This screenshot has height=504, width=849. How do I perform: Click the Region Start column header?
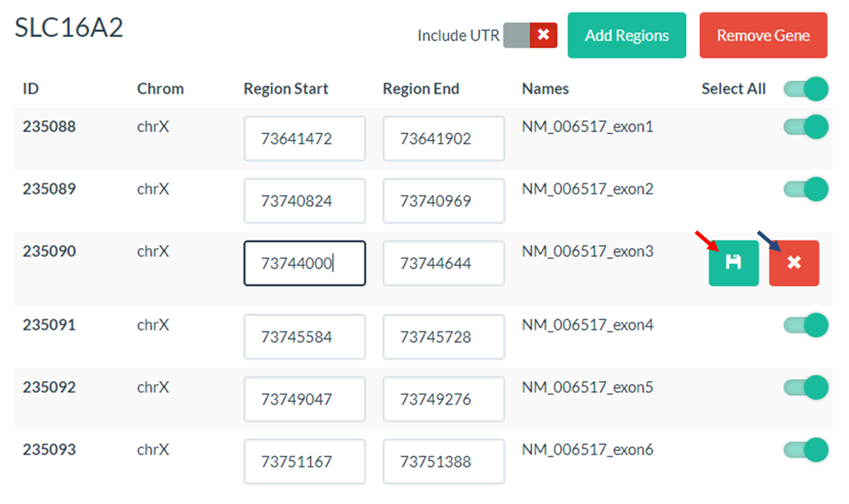[286, 89]
